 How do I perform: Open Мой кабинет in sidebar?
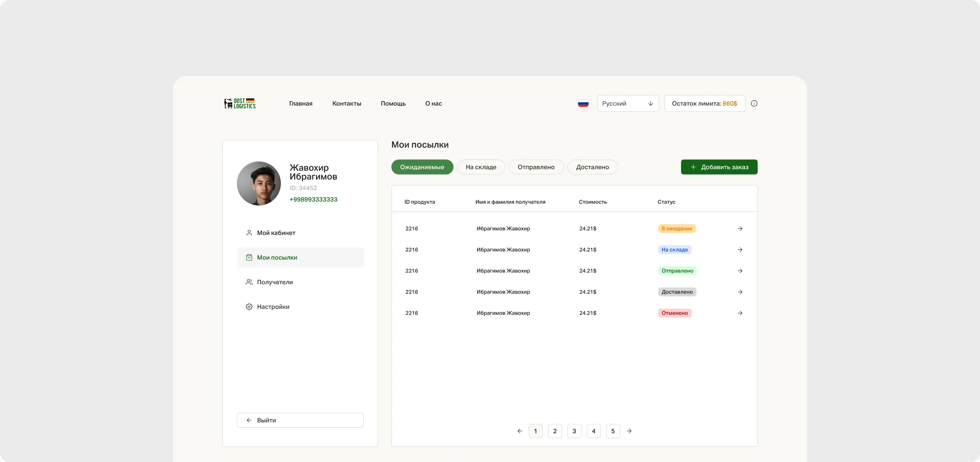pyautogui.click(x=300, y=233)
